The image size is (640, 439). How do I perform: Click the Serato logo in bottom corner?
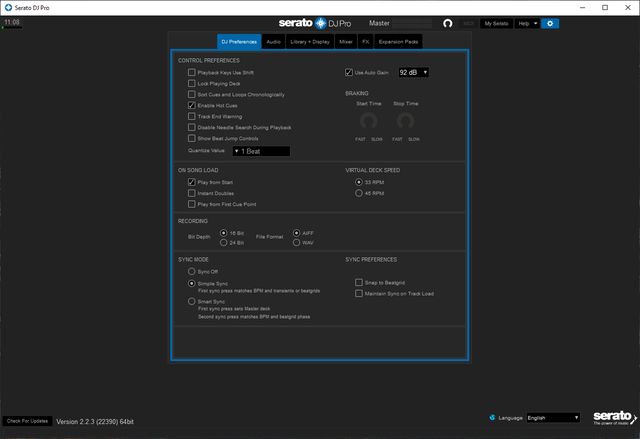[x=611, y=416]
